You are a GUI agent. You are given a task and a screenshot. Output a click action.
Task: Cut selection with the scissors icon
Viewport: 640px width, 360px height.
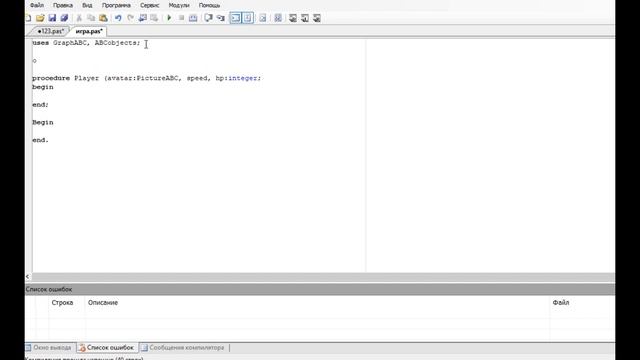(79, 18)
